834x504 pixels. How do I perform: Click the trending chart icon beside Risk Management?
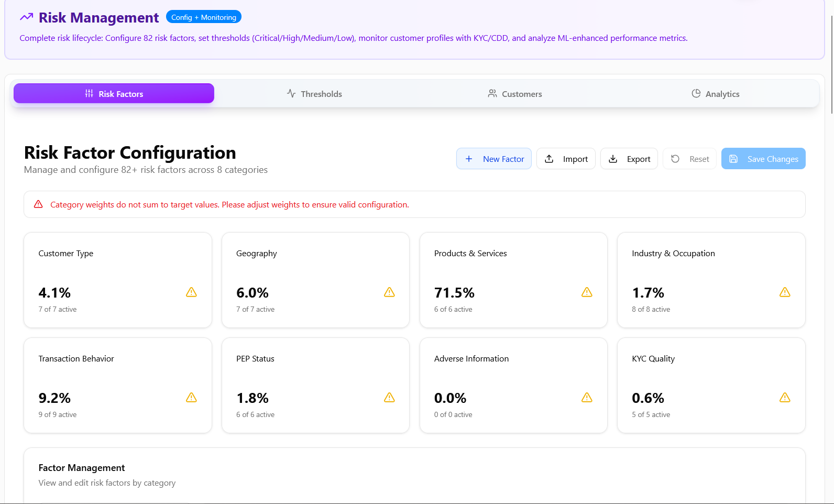pos(27,17)
